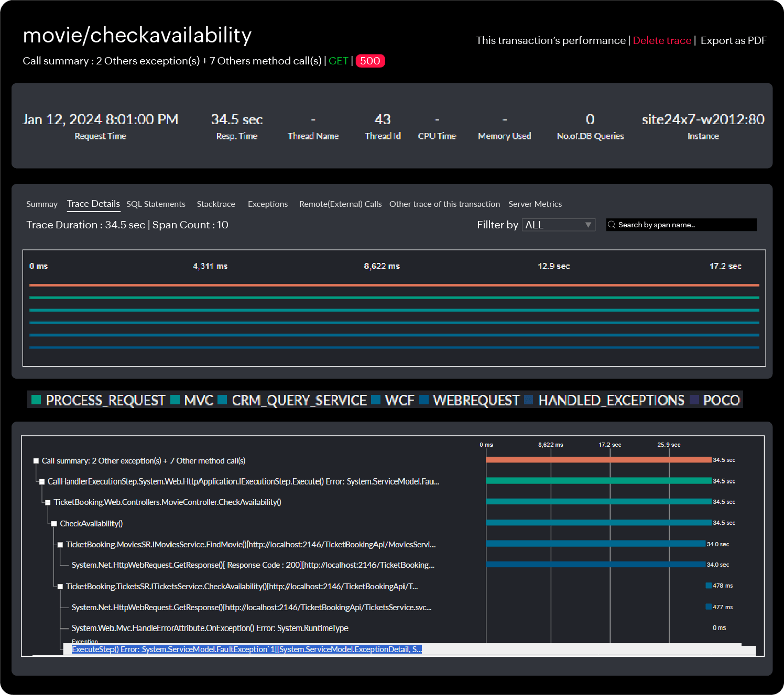Viewport: 784px width, 695px height.
Task: Open Remote(External) Calls tab
Action: click(x=340, y=204)
